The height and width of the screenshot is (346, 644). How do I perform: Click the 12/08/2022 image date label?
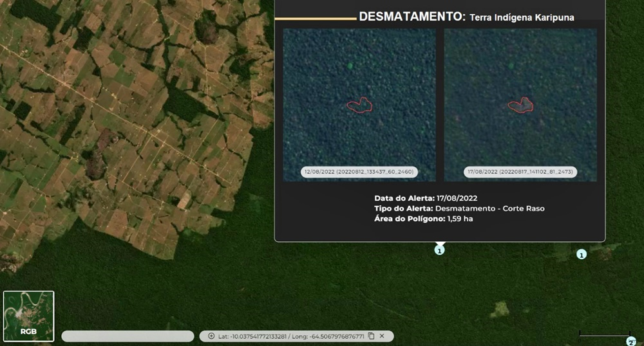359,172
